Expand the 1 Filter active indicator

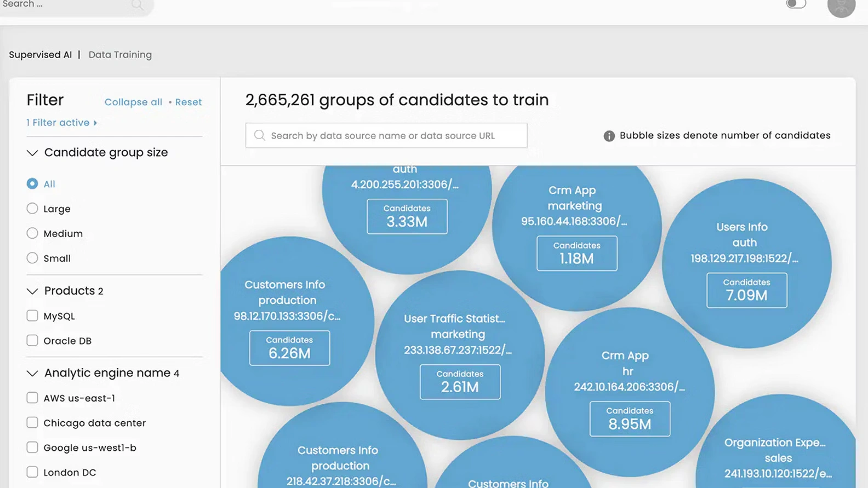(61, 123)
